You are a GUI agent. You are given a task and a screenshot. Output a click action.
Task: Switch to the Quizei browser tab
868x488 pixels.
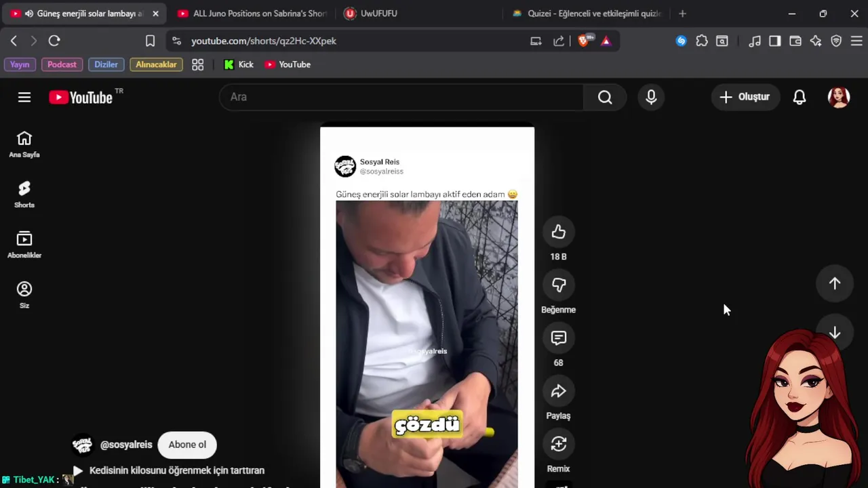pyautogui.click(x=586, y=14)
